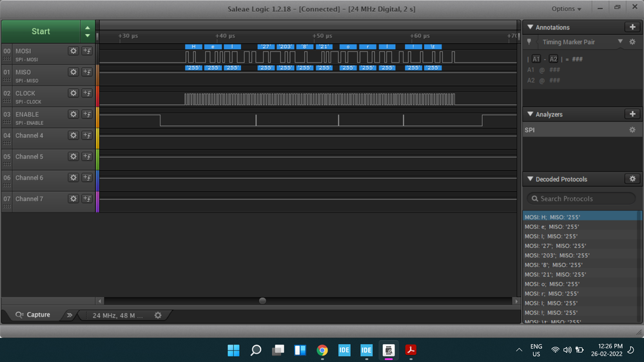The height and width of the screenshot is (362, 644).
Task: Select decoded row MOSI: '203'
Action: [581, 255]
